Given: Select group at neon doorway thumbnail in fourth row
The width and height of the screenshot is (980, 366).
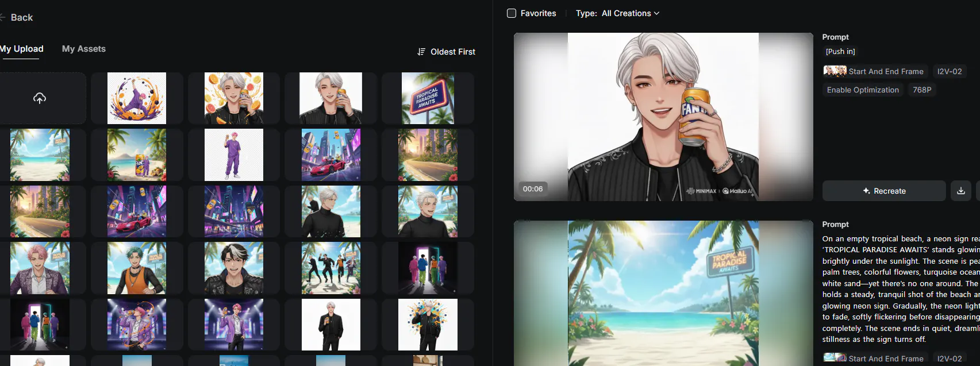Looking at the screenshot, I should click(x=428, y=268).
